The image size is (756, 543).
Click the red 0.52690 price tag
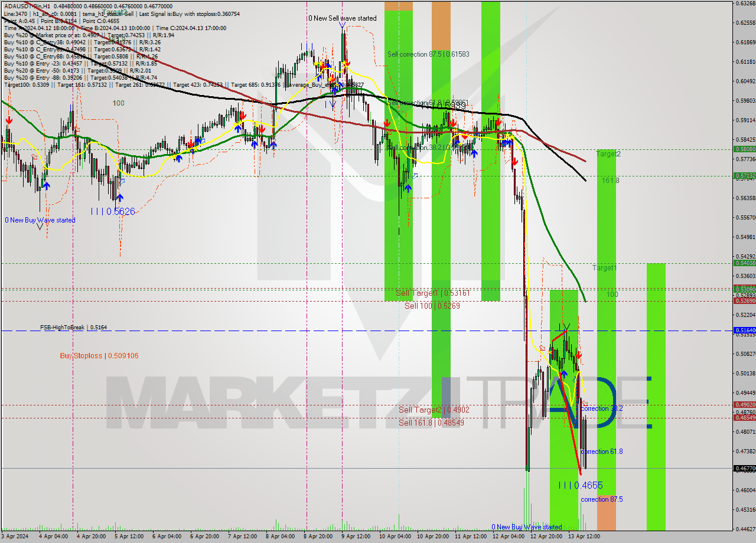(x=744, y=301)
